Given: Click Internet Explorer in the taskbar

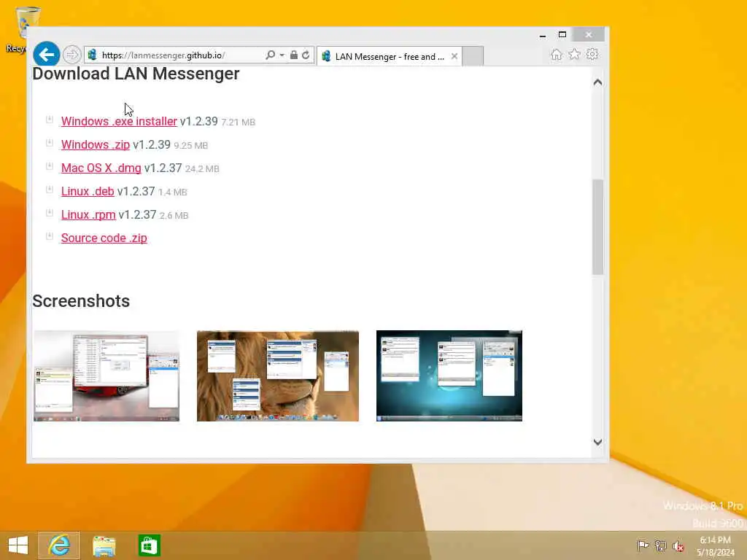Looking at the screenshot, I should tap(59, 545).
